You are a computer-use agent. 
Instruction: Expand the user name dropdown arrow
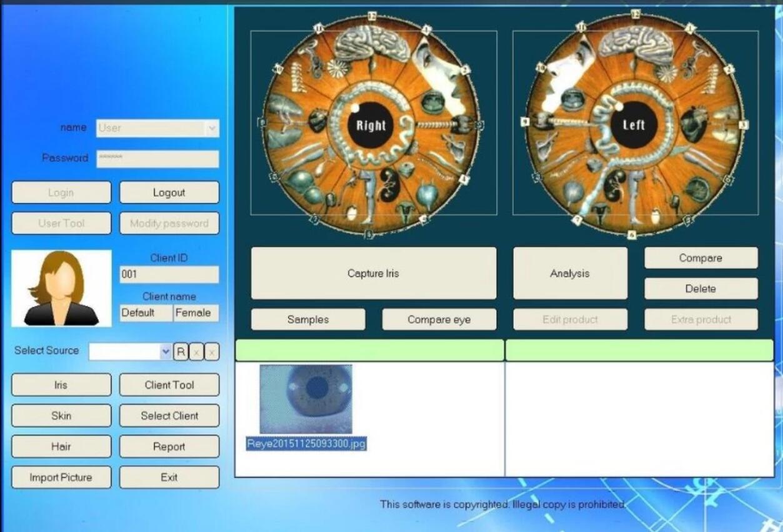(212, 128)
